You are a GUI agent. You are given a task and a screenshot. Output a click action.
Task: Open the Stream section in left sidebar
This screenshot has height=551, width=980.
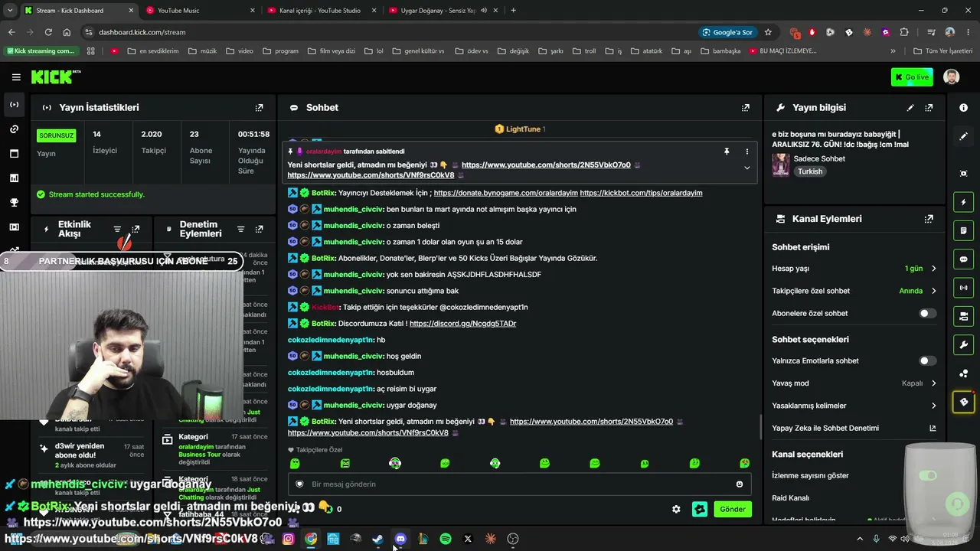[x=14, y=105]
